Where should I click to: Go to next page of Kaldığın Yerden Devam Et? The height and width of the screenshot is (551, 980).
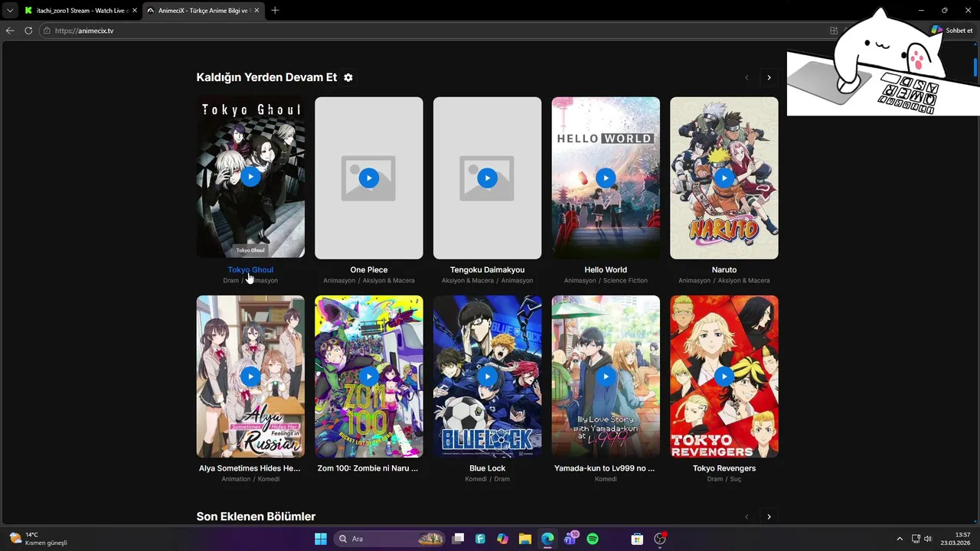coord(769,77)
